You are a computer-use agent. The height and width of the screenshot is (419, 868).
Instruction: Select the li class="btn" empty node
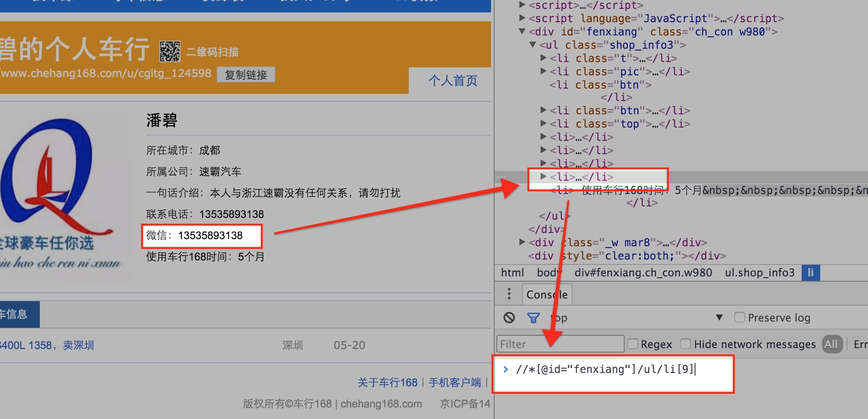pos(600,85)
